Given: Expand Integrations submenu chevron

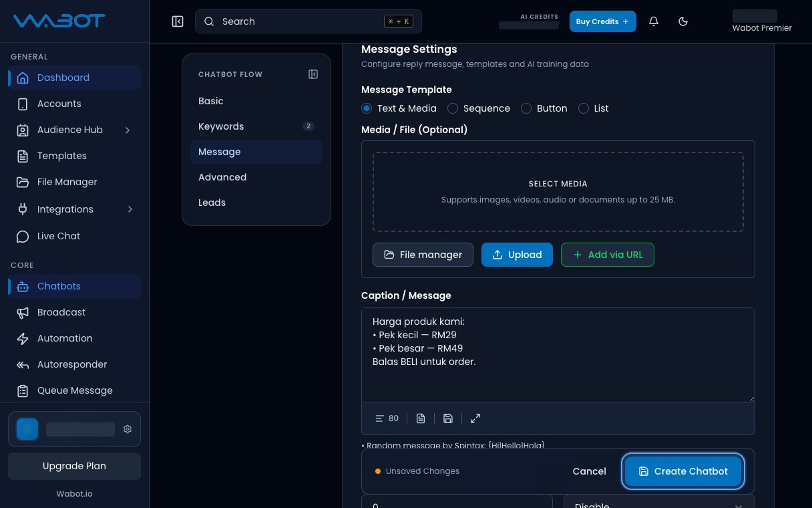Looking at the screenshot, I should 130,209.
